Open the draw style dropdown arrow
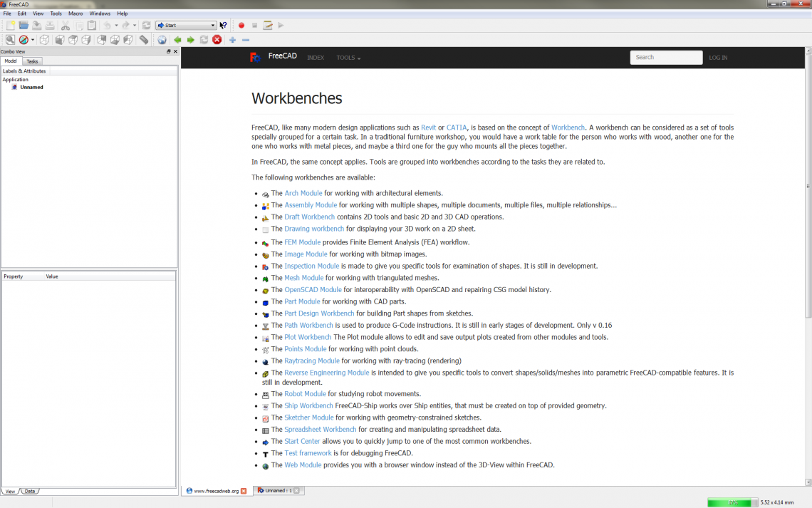 coord(33,40)
